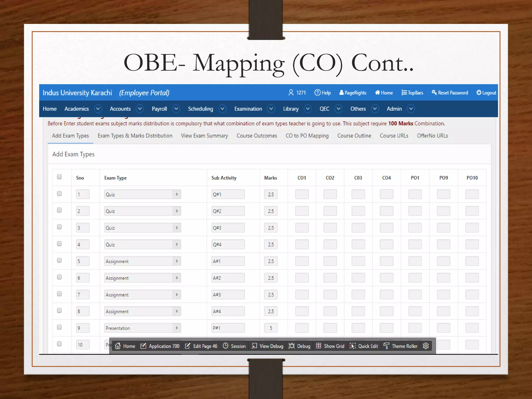Open the OfferNo URLs tab
This screenshot has width=532, height=399.
[432, 136]
